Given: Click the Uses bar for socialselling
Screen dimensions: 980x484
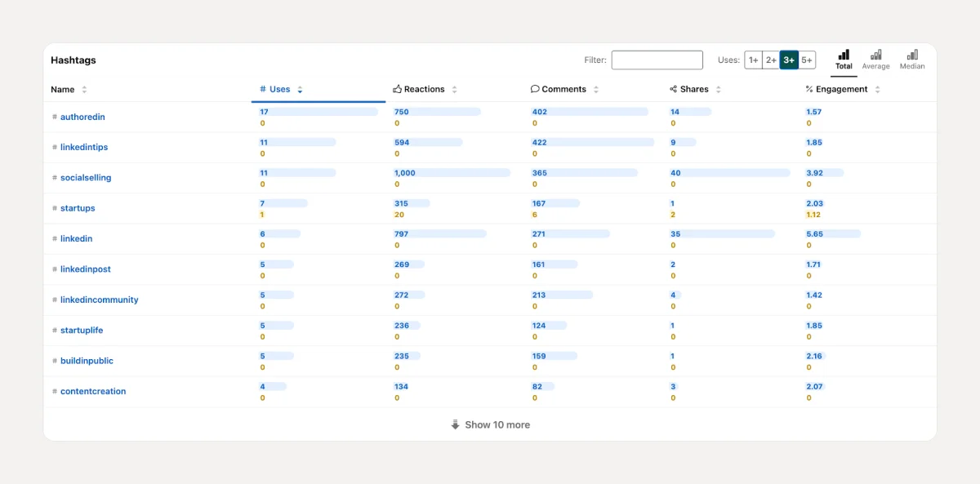Looking at the screenshot, I should point(297,172).
